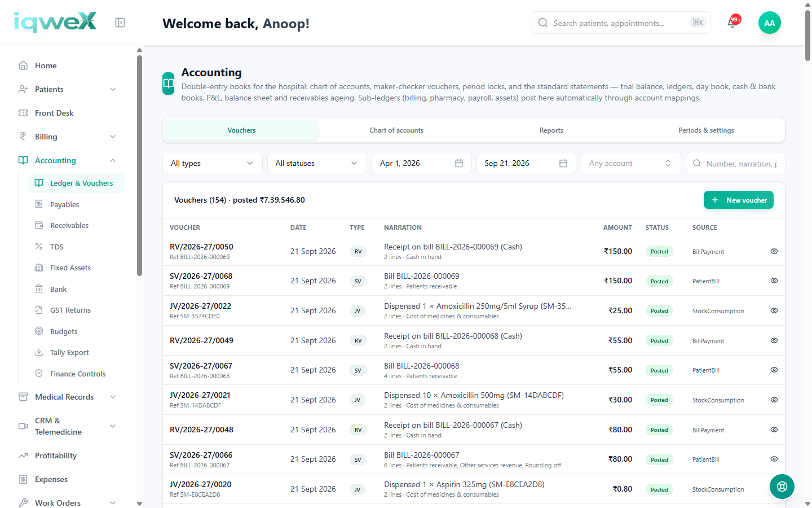Open Tally Export section

(77, 352)
